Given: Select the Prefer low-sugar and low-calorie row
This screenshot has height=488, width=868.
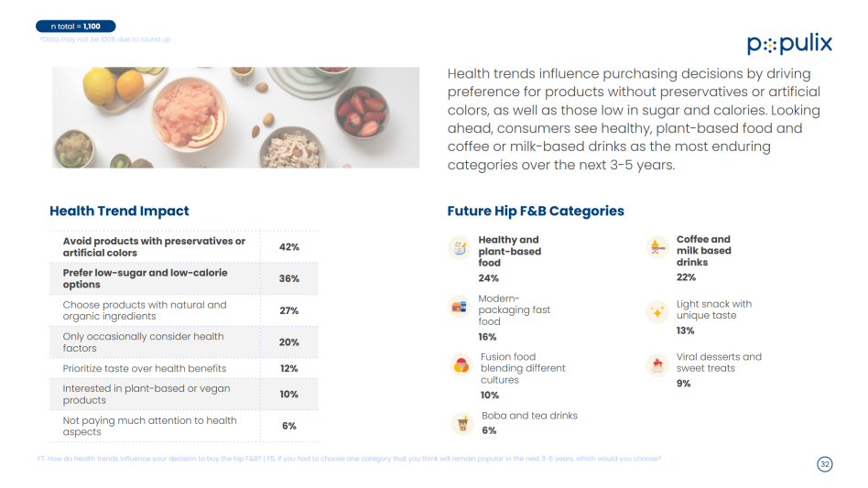Looking at the screenshot, I should coord(184,278).
